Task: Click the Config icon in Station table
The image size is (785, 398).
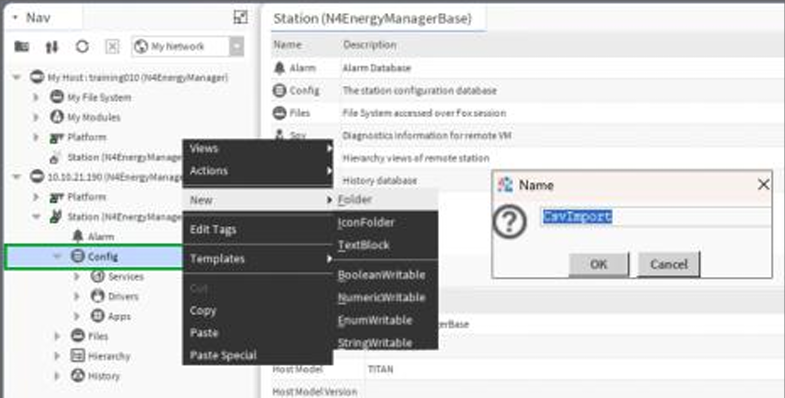Action: 279,90
